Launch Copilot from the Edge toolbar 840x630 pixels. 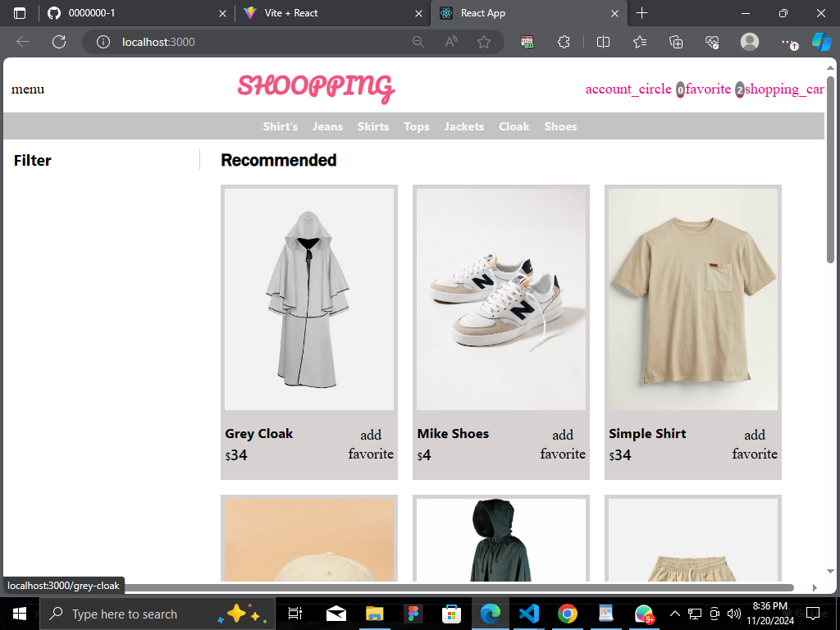click(x=822, y=42)
